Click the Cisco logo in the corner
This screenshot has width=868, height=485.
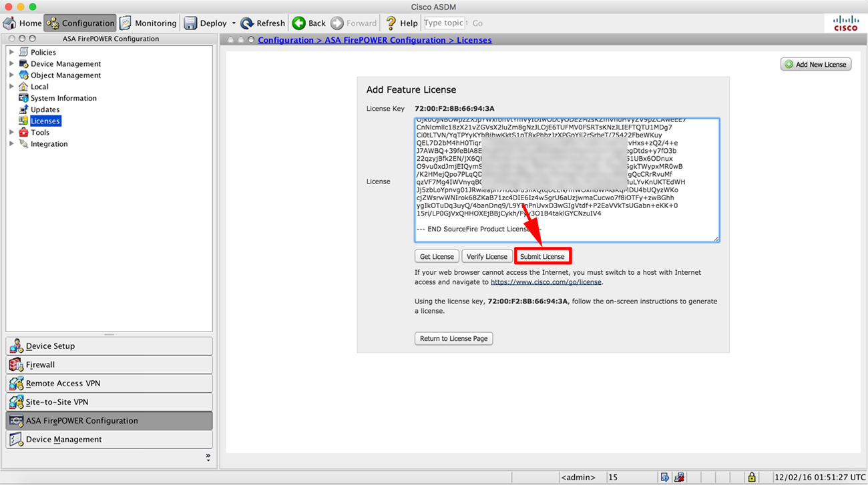click(846, 23)
